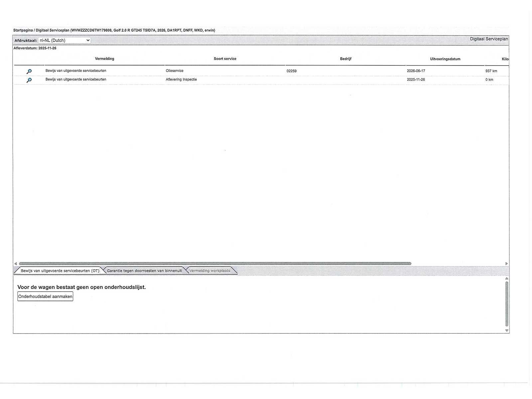The width and height of the screenshot is (532, 399).
Task: Switch to Garantie tegen doorroesten van binnenuit tab
Action: tap(144, 271)
